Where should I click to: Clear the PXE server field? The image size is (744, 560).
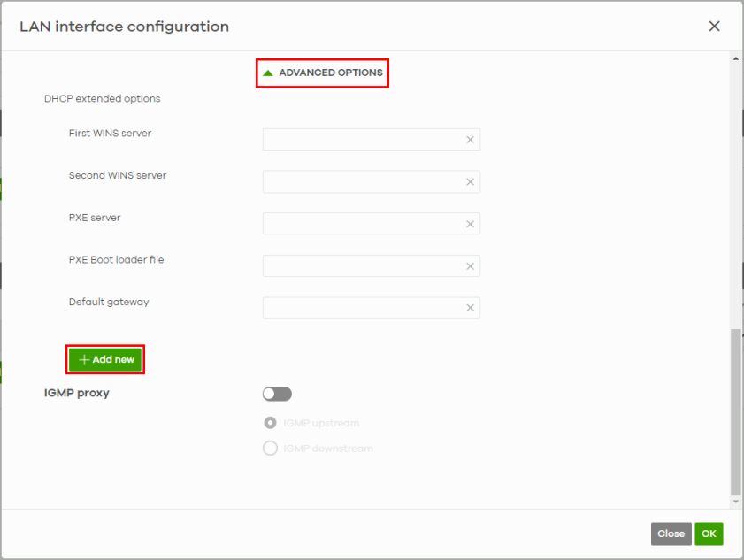click(471, 224)
